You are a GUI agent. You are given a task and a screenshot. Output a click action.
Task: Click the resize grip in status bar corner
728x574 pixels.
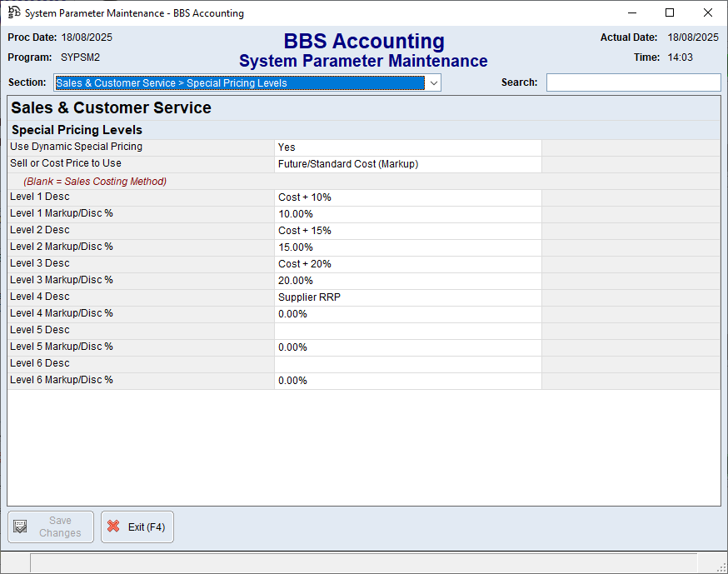tap(721, 567)
